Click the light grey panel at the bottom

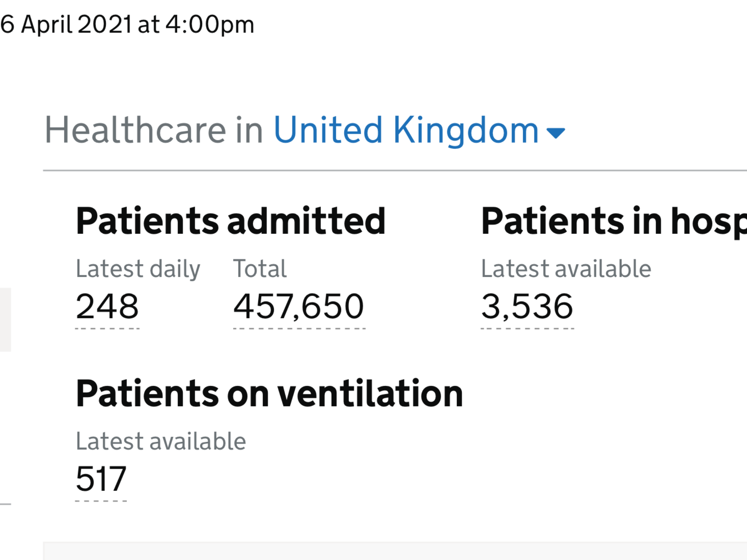395,551
